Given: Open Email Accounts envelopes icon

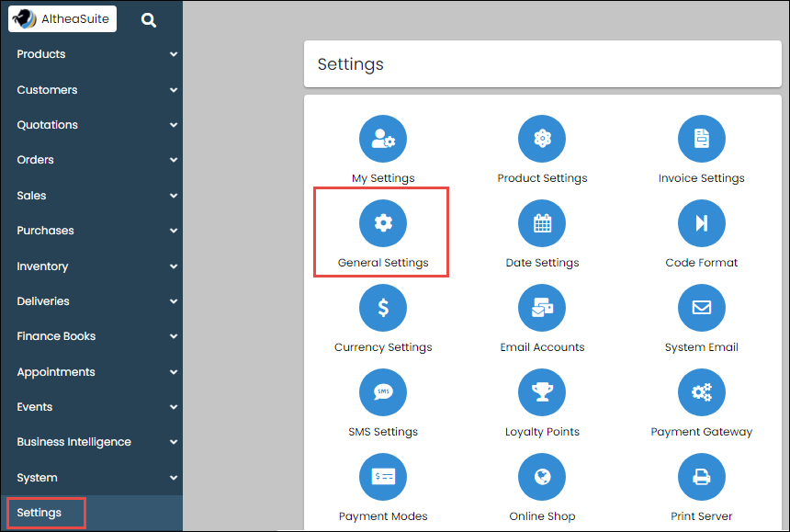Looking at the screenshot, I should [x=542, y=308].
